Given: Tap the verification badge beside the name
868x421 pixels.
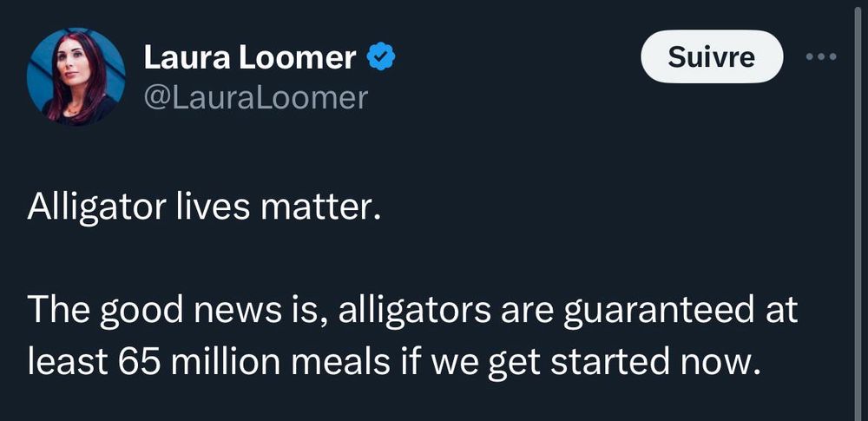Looking at the screenshot, I should point(381,57).
